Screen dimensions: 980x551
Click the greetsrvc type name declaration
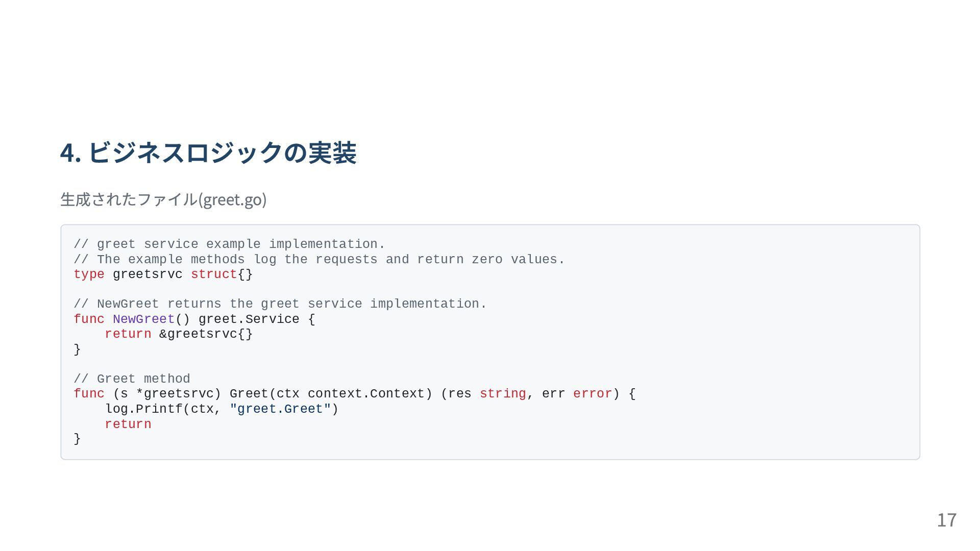(x=148, y=274)
